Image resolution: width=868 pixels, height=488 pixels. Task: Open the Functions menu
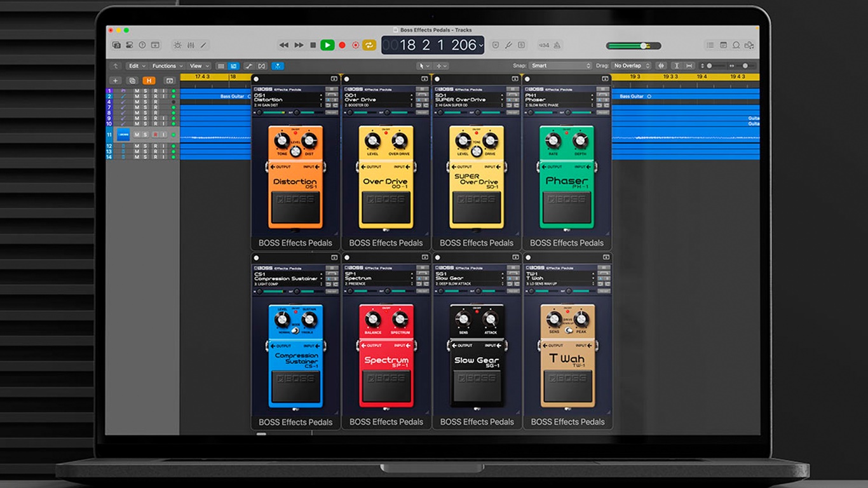pos(167,66)
